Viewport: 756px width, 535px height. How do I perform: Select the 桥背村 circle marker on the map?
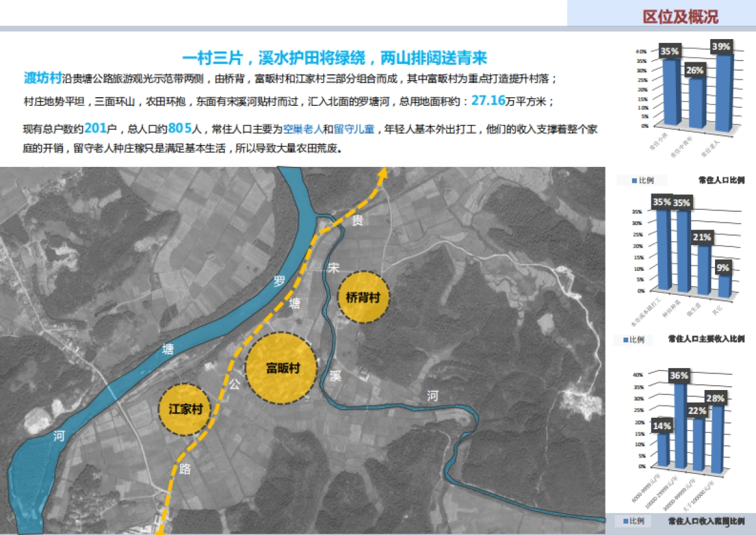click(364, 297)
